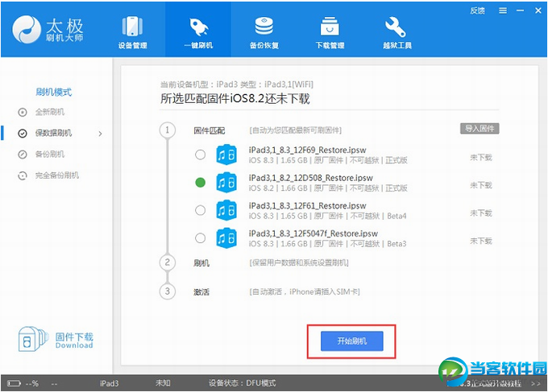Click 未下载 status for 12F5047f firmware
This screenshot has height=392, width=548.
point(481,241)
